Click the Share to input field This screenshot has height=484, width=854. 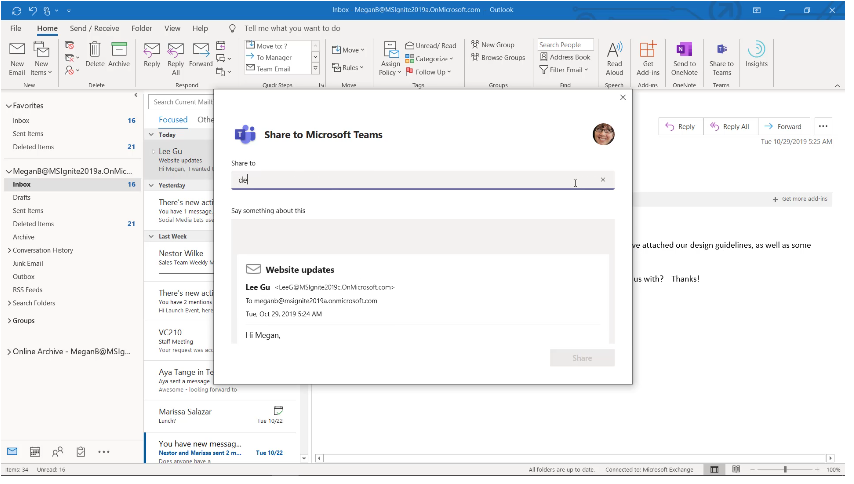(x=410, y=180)
